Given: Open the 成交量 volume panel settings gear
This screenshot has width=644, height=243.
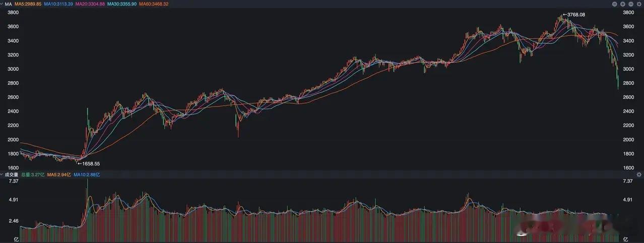Looking at the screenshot, I should (639, 174).
